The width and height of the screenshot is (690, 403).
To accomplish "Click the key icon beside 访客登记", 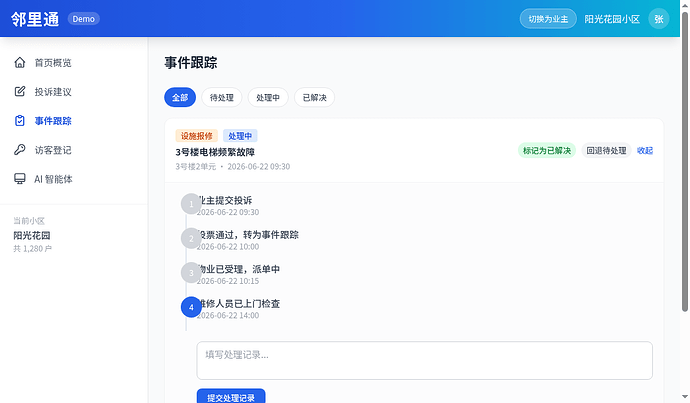I will click(20, 150).
